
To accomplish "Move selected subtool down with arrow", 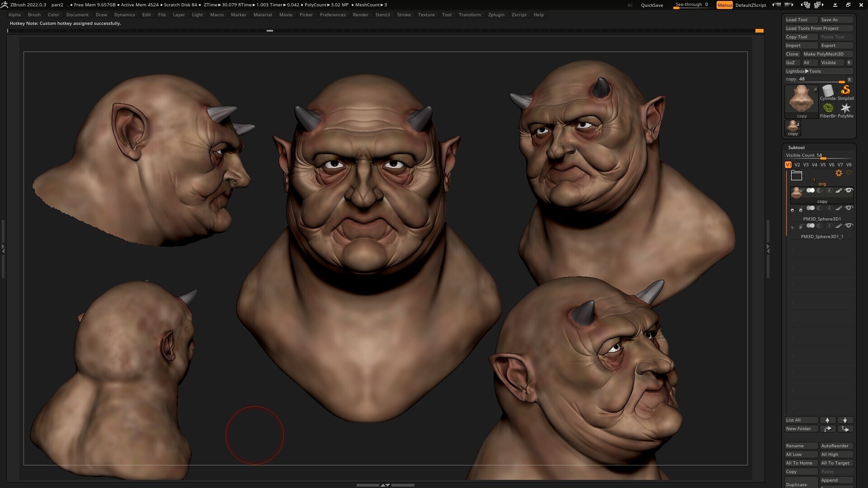I will (845, 420).
